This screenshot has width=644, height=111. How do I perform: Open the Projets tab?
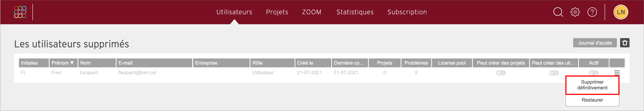tap(277, 12)
